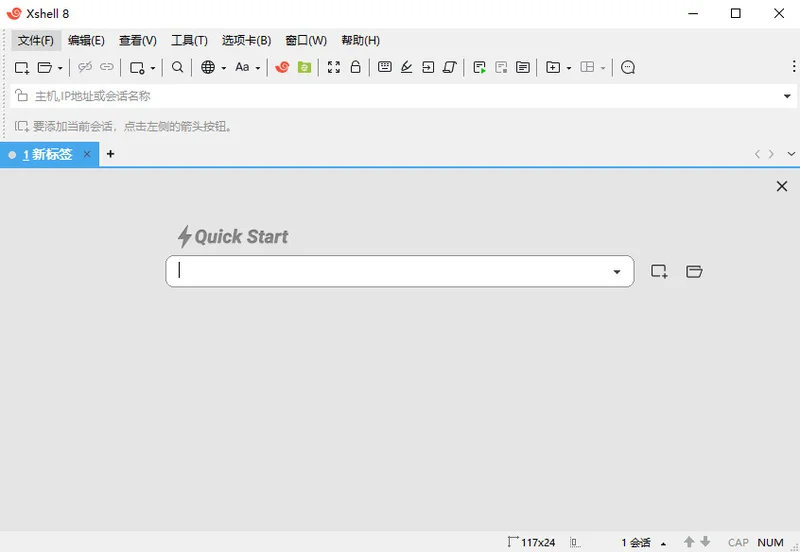
Task: Open the chat bubble feedback icon
Action: pos(628,67)
